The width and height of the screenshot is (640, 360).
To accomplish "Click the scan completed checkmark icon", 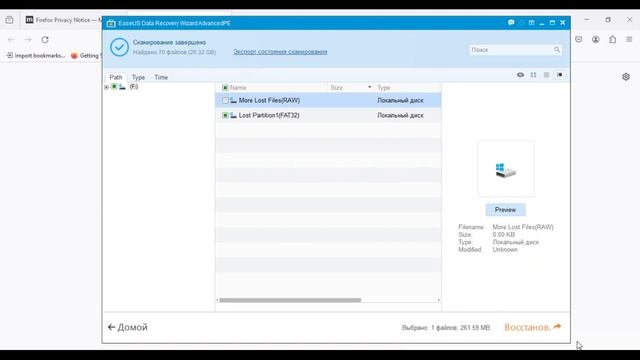I will 119,47.
